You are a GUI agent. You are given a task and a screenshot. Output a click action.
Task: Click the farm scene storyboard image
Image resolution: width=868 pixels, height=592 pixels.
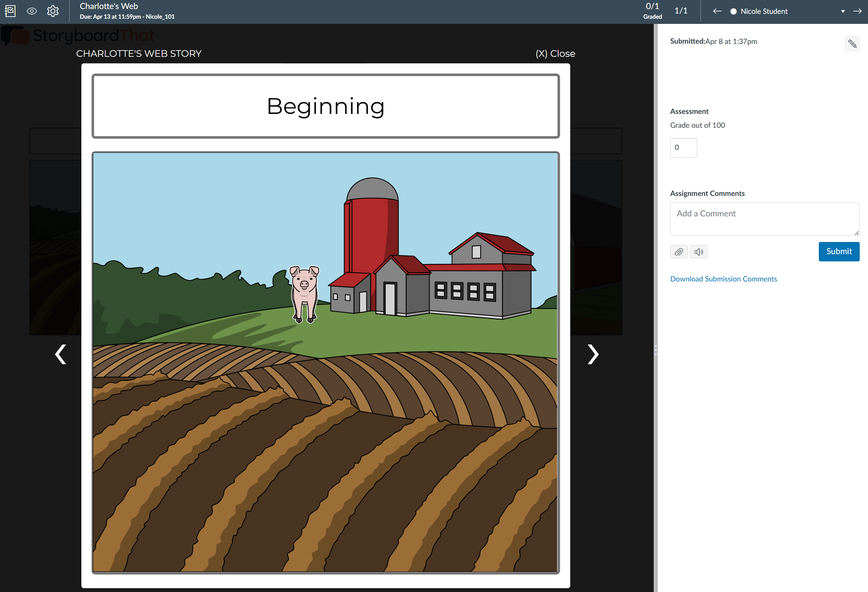pyautogui.click(x=325, y=362)
